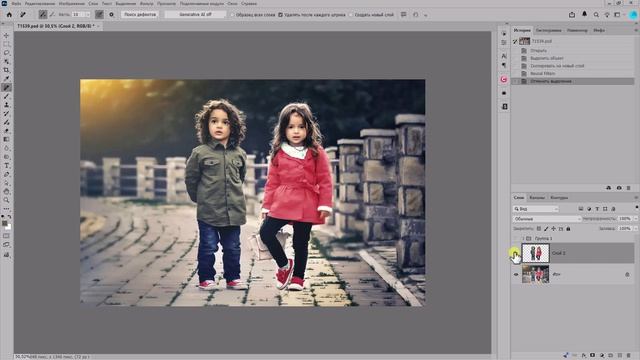Toggle lock all padlock in Layers panel
Viewport: 640px width, 360px height.
(568, 229)
